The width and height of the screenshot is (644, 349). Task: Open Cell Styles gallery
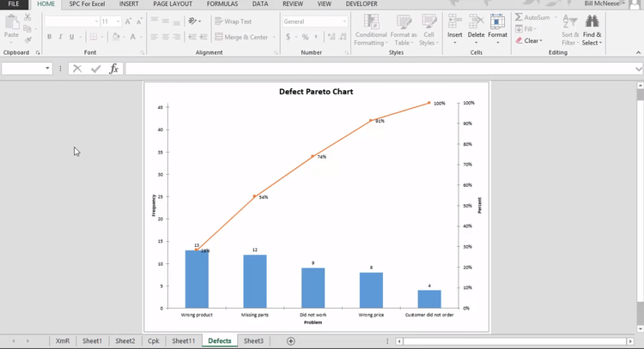tap(428, 30)
